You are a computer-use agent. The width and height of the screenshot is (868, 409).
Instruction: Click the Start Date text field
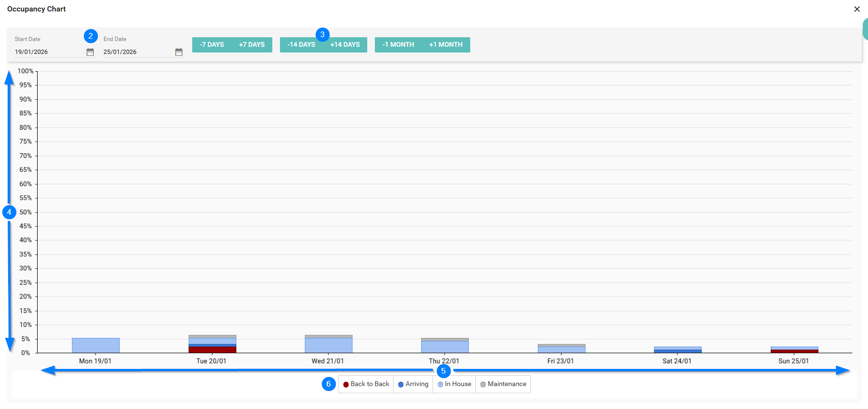(48, 52)
